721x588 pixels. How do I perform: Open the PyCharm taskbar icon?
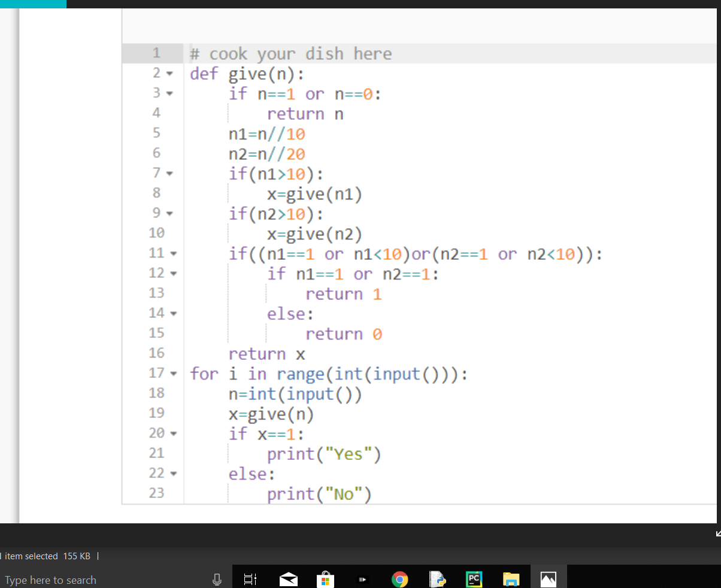474,578
